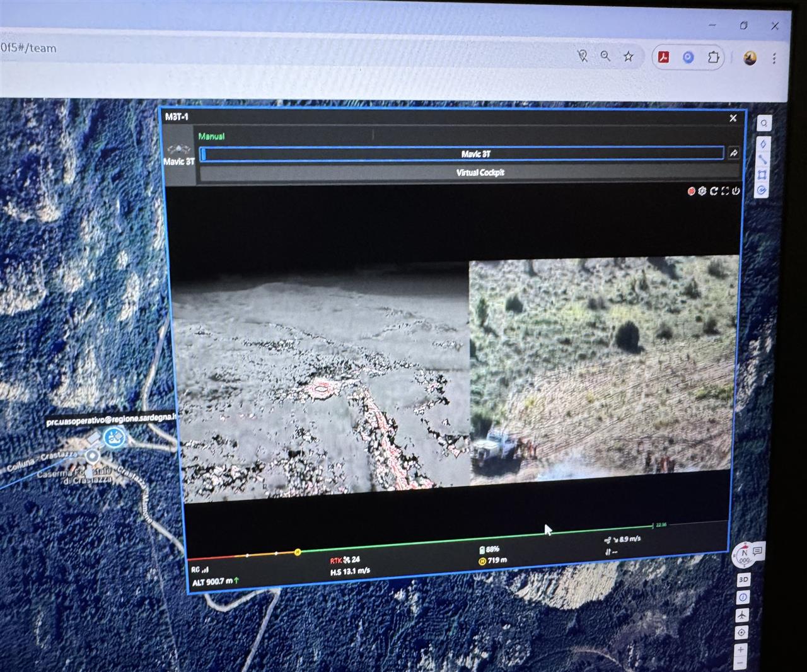
Task: Toggle 3D map view
Action: (x=743, y=579)
